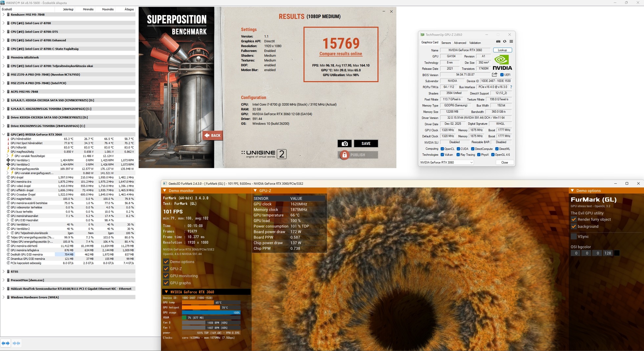Click the BIOS share/export icon in GPU-Z
Screen dimensions: 644x351
[494, 75]
